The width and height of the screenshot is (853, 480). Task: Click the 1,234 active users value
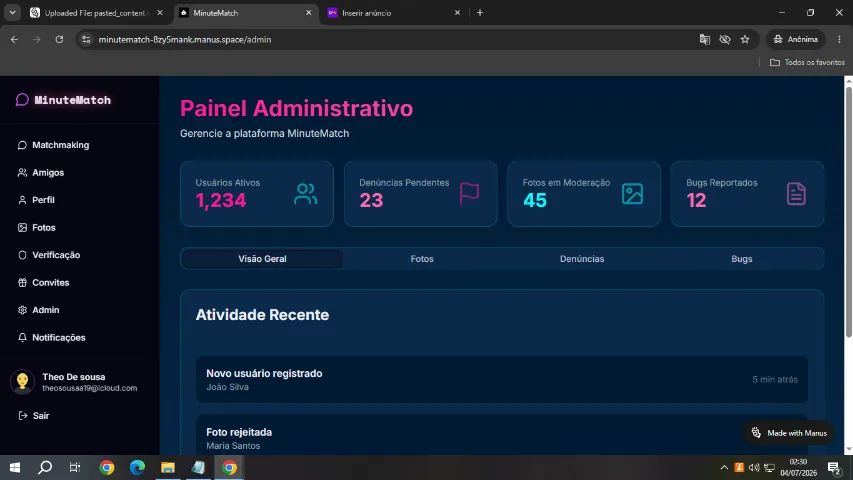(x=221, y=200)
